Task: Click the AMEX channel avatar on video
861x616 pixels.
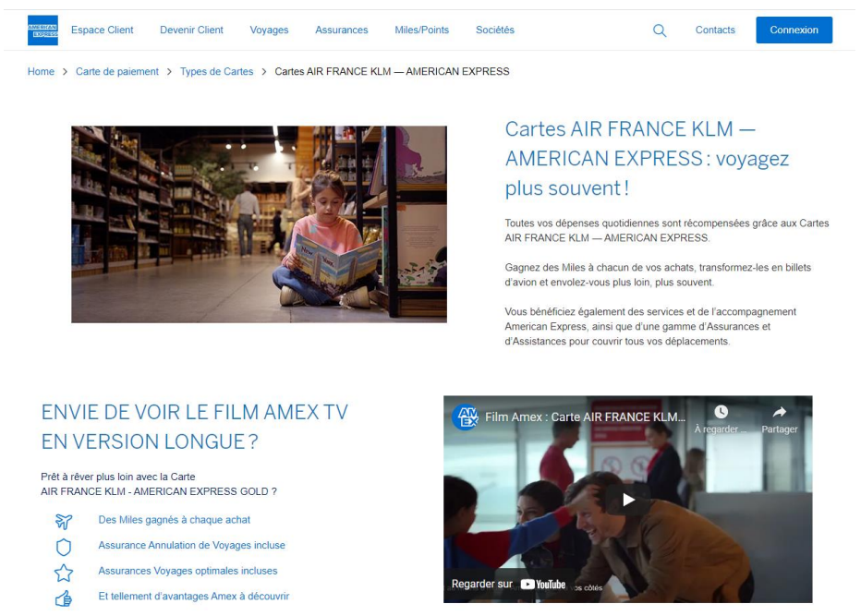Action: pos(466,417)
